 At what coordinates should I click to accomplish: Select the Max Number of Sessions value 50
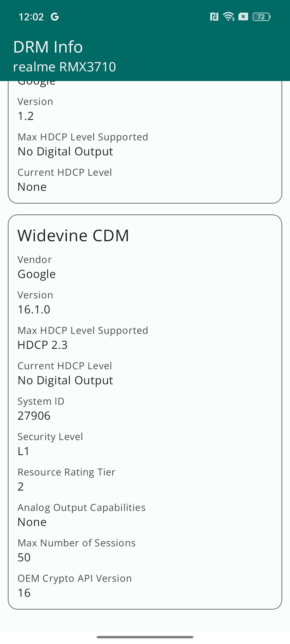(x=24, y=557)
